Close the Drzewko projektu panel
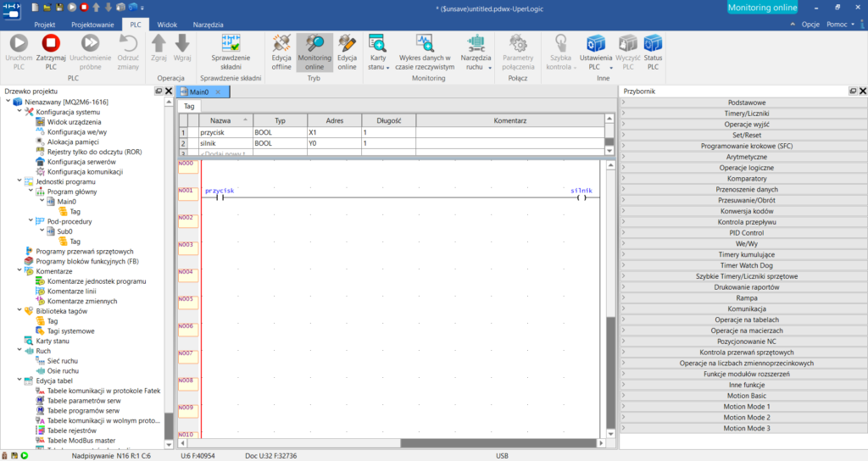The height and width of the screenshot is (461, 868). pyautogui.click(x=169, y=92)
